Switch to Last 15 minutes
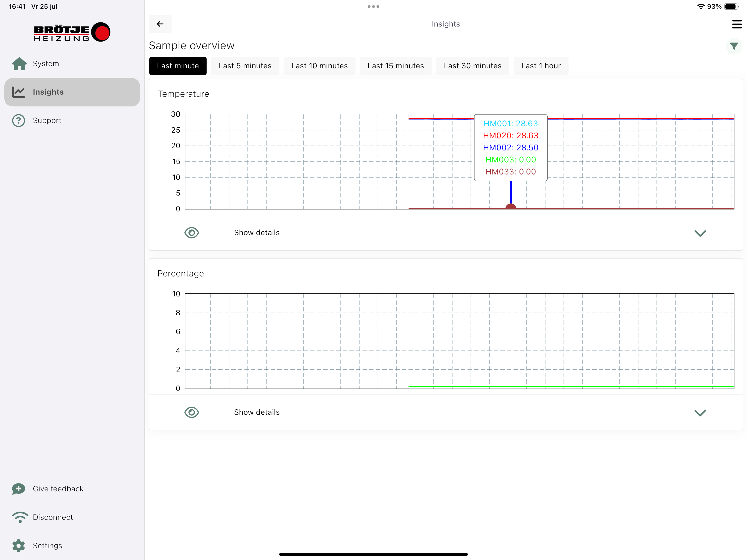Image resolution: width=747 pixels, height=560 pixels. pyautogui.click(x=395, y=66)
